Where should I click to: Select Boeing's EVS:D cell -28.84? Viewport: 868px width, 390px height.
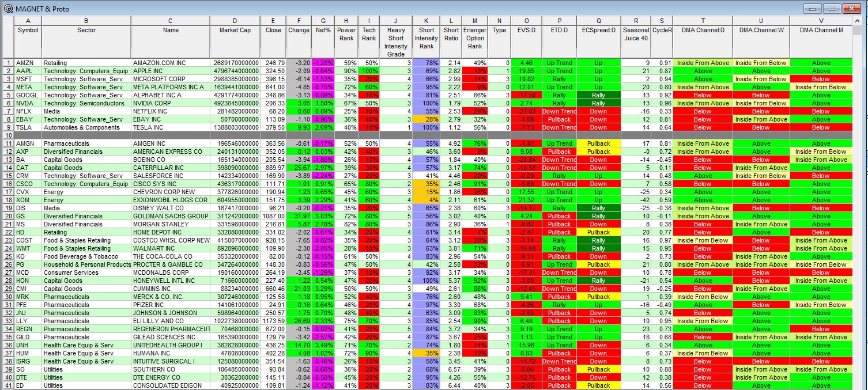tap(526, 160)
